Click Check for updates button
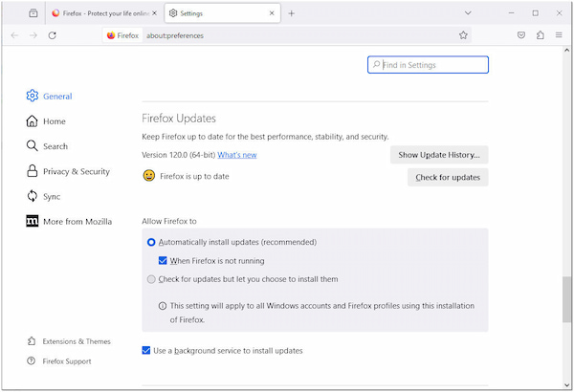 click(x=448, y=177)
